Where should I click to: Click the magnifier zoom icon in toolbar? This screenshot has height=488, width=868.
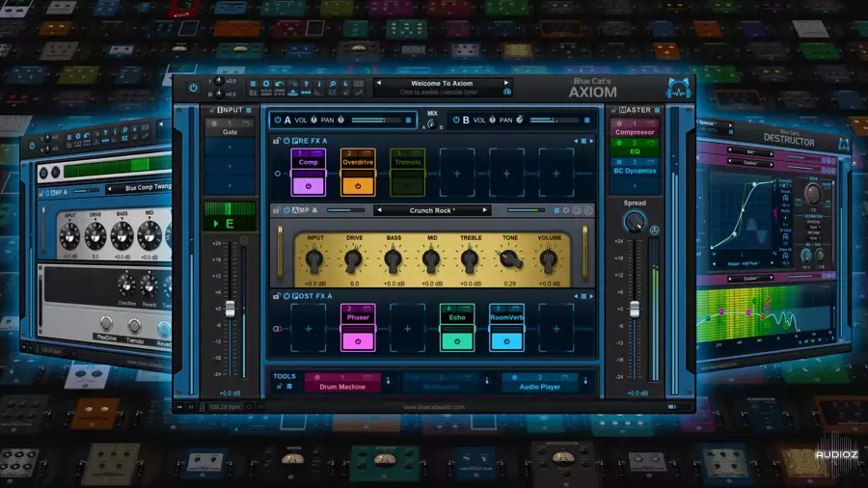pos(333,84)
